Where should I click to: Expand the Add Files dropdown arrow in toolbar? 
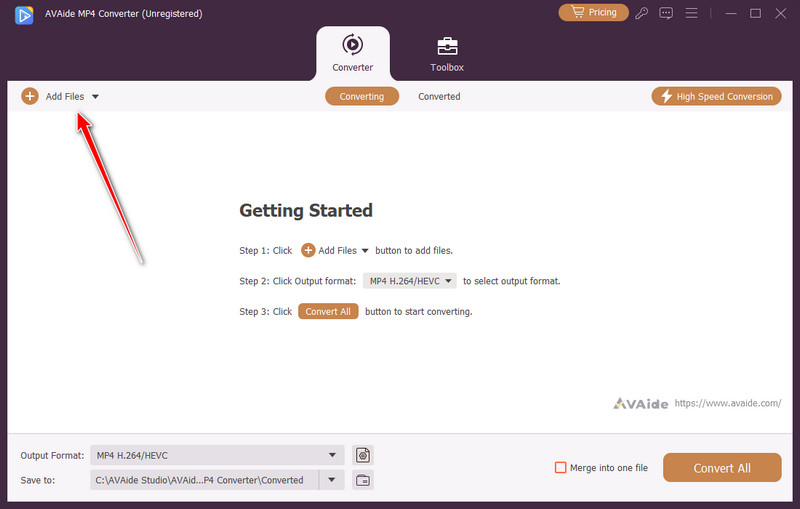[x=95, y=97]
